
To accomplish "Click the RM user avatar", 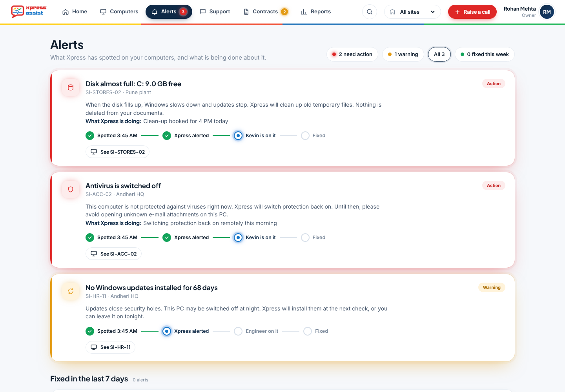I will [547, 12].
